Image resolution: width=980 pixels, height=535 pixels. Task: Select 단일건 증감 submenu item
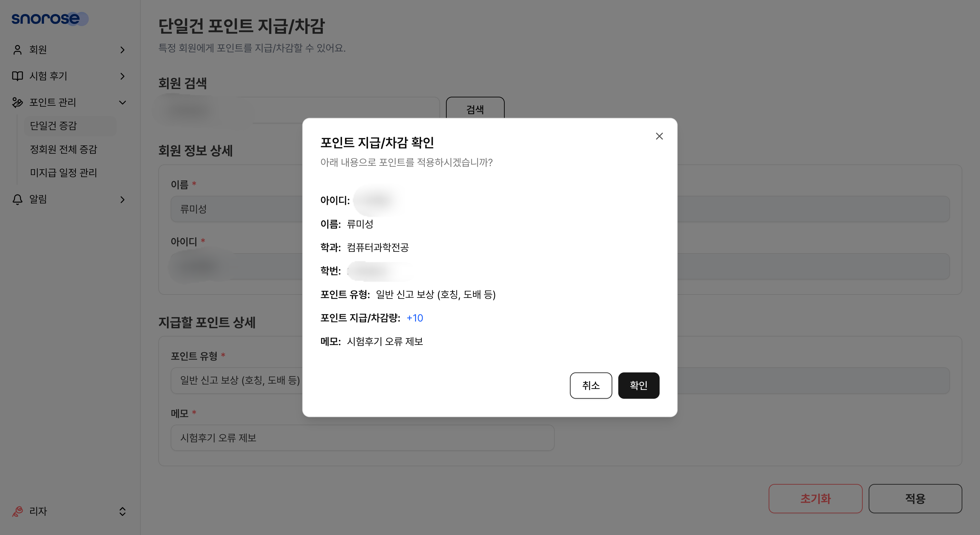[54, 126]
